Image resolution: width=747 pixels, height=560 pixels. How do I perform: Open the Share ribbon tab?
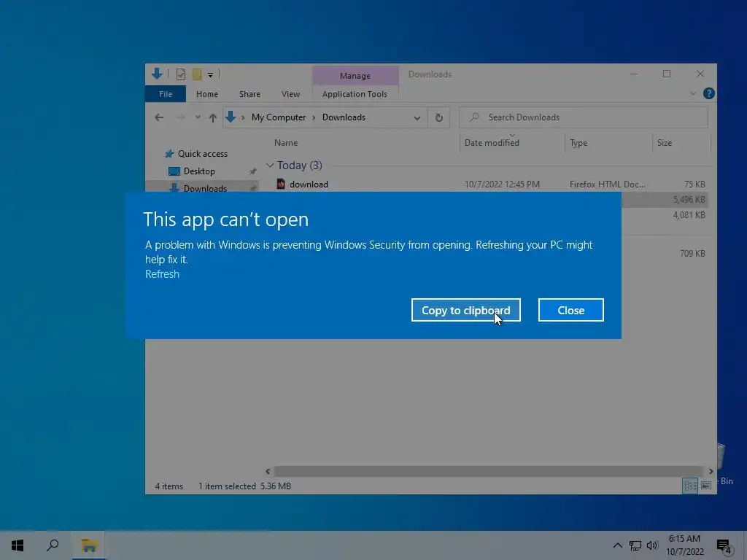point(249,94)
